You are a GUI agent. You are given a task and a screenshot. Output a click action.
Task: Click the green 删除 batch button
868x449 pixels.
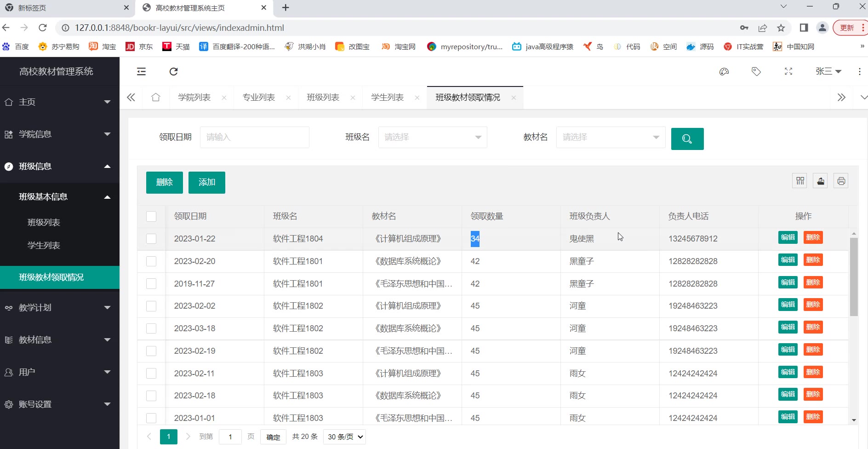[165, 183]
